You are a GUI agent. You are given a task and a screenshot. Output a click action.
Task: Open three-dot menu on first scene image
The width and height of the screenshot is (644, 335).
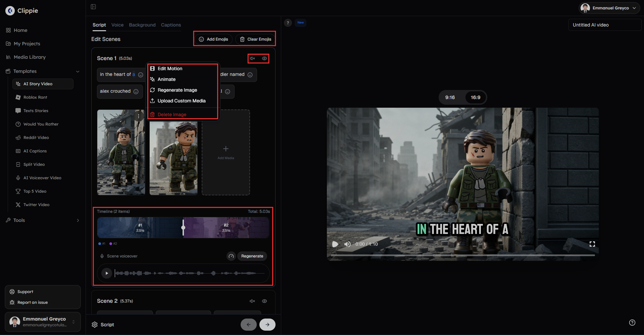coord(139,116)
